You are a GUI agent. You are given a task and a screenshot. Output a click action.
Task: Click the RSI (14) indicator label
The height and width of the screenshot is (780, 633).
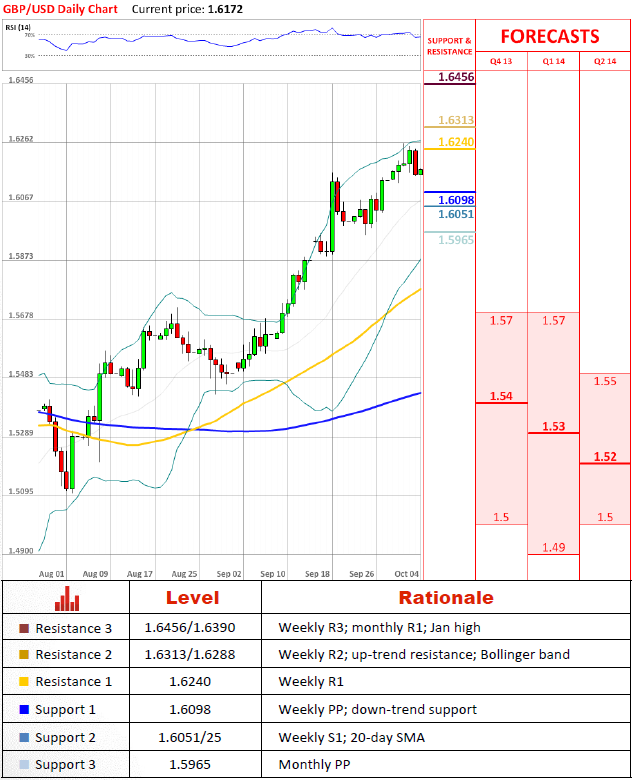click(x=18, y=27)
